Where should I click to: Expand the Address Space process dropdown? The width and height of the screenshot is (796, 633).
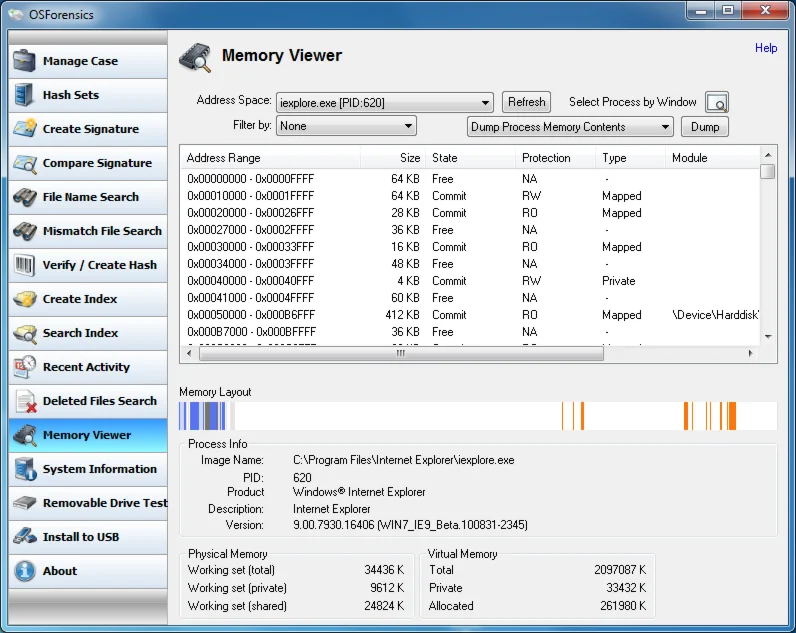(485, 102)
